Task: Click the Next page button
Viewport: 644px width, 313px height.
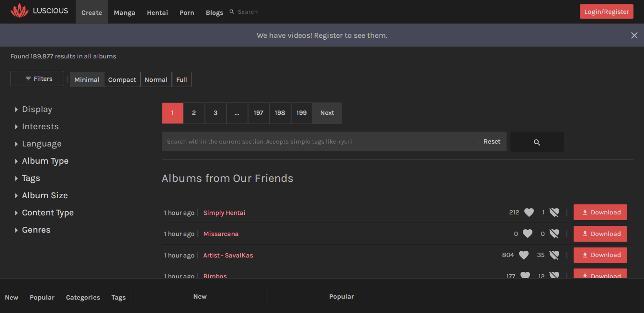Action: 327,113
